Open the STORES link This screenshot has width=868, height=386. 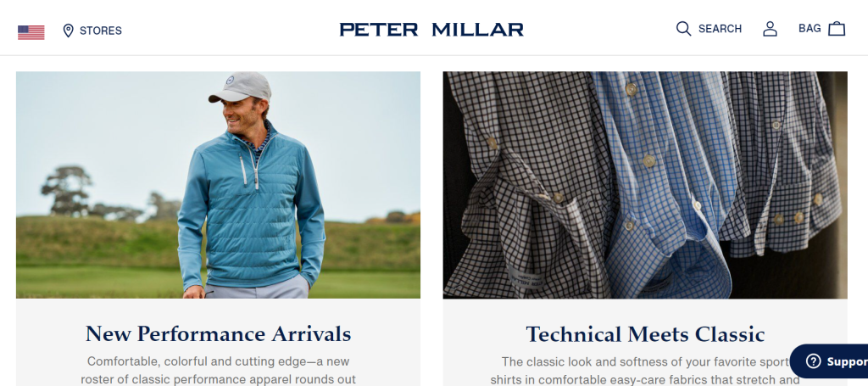point(101,31)
